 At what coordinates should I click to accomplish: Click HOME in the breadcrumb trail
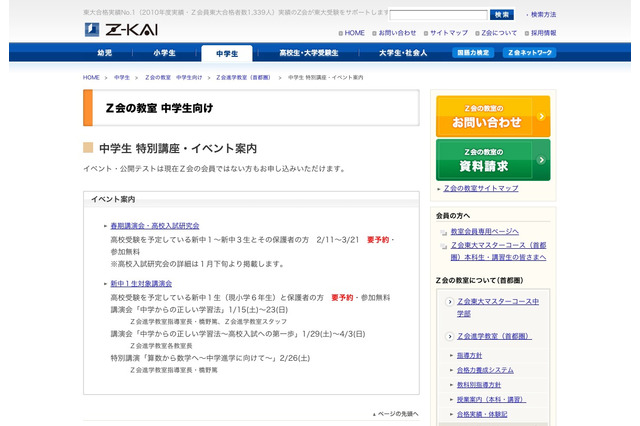pyautogui.click(x=91, y=78)
